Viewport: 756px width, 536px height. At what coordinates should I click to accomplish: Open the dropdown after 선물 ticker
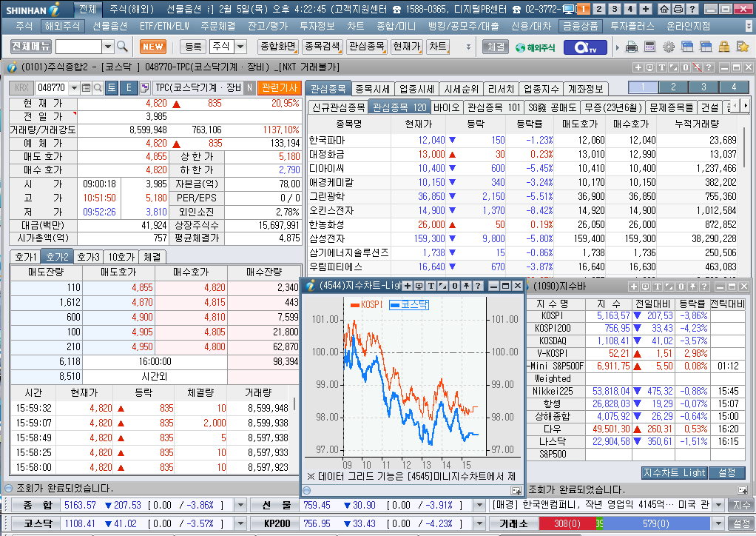[x=479, y=505]
